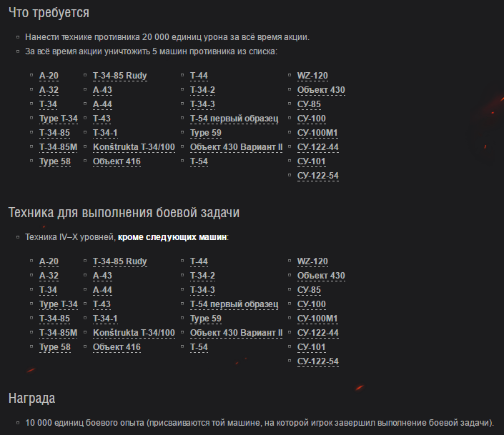Open Type 59 in the excluded vehicles list
504x435 pixels.
(206, 319)
